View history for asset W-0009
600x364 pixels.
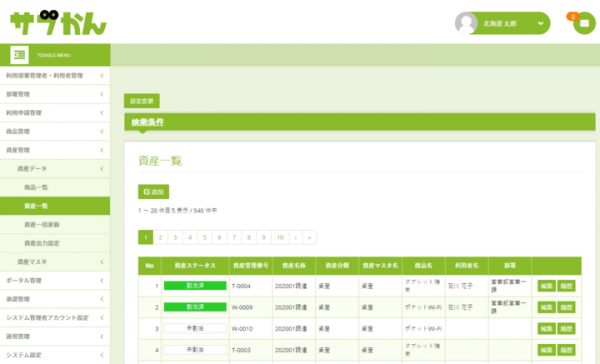point(566,307)
